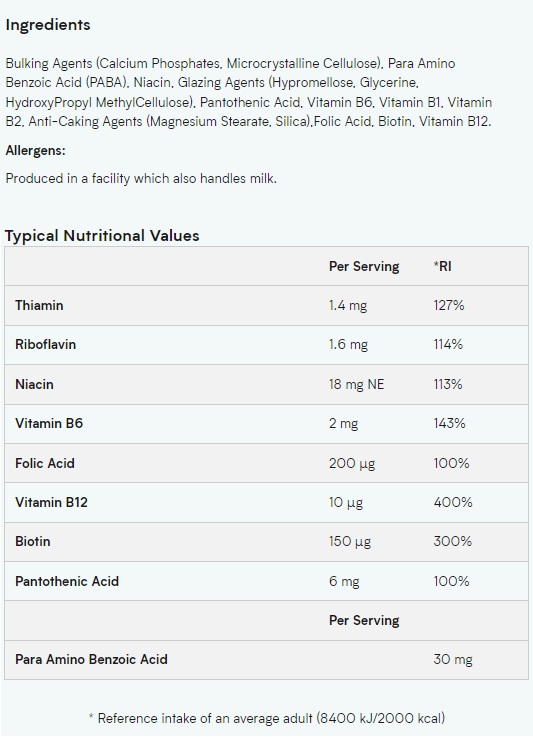Click the milk allergen facility statement
Screen dimensions: 533x737
pos(141,179)
